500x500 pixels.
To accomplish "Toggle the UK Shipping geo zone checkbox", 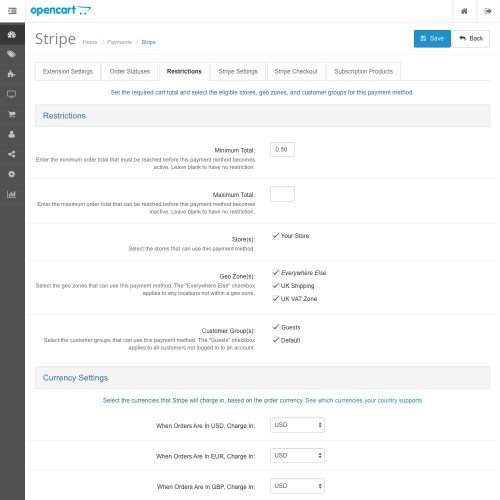I will point(276,286).
